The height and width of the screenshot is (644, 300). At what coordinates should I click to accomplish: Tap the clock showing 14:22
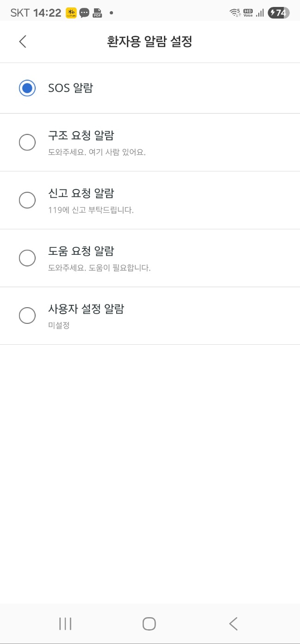pos(46,13)
